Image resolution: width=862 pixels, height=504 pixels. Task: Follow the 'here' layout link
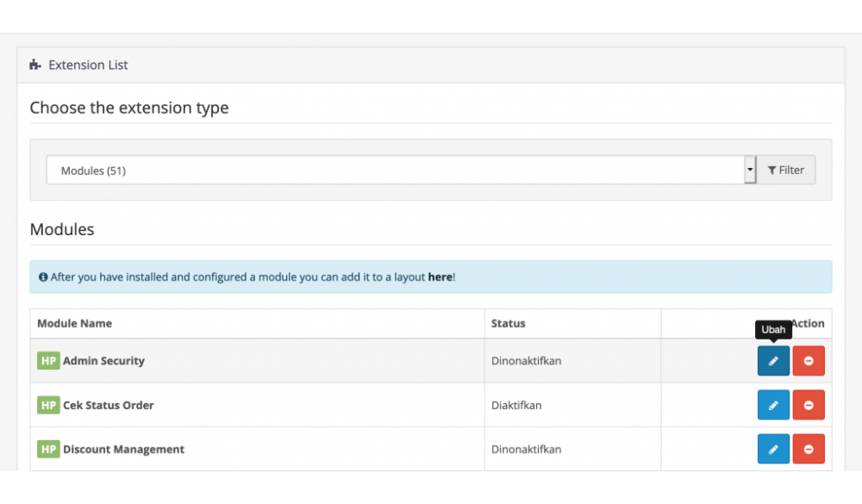[440, 277]
